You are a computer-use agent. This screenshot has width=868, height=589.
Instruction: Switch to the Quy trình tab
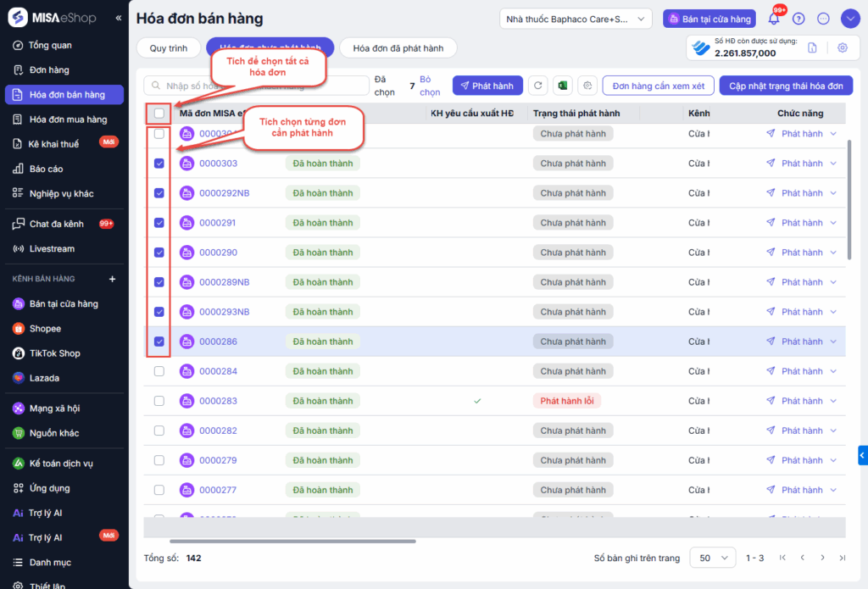pos(169,48)
